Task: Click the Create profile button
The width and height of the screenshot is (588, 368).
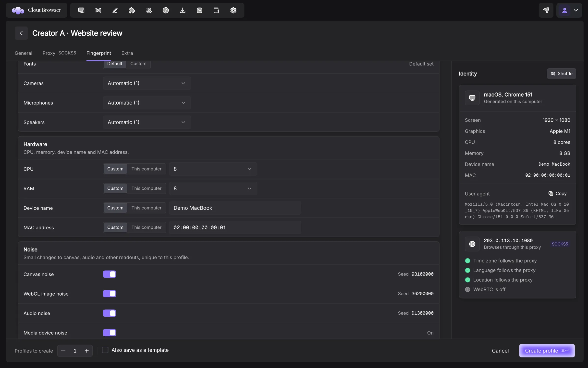Action: coord(547,351)
